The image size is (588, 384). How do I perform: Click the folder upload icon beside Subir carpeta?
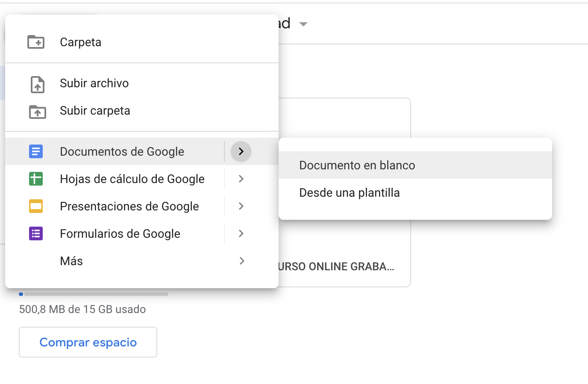[38, 112]
